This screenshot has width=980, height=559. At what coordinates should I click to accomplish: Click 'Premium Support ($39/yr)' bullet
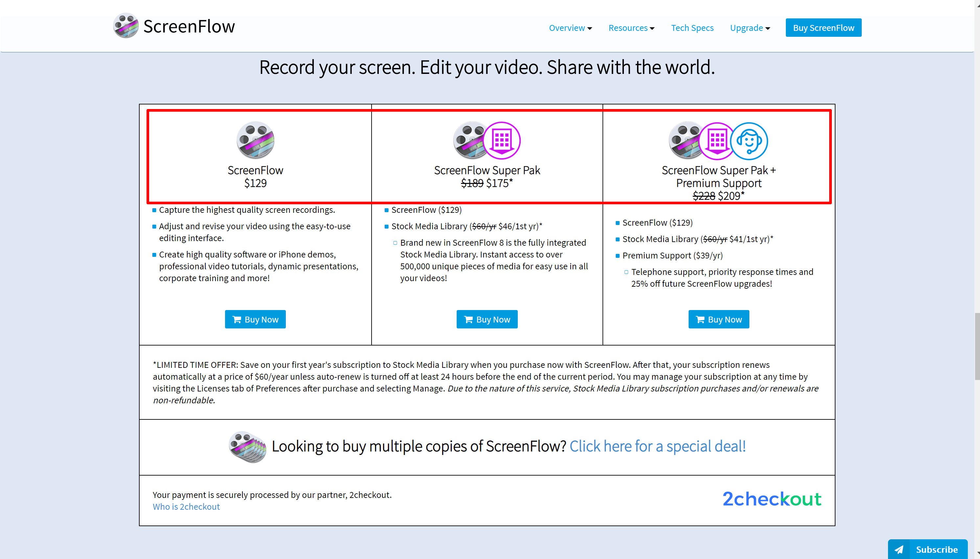coord(672,255)
